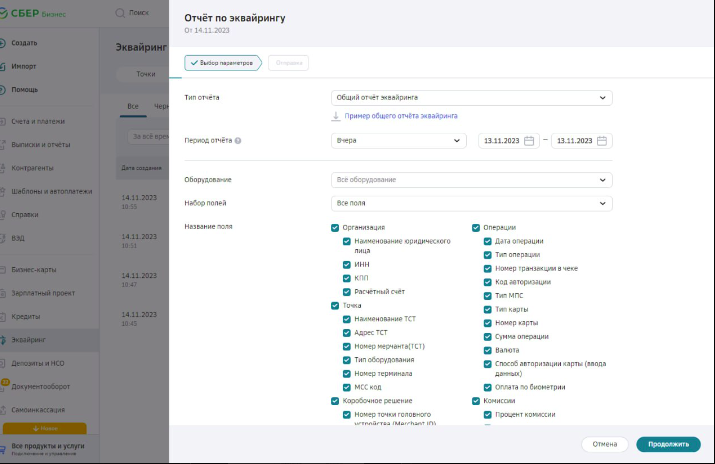Image resolution: width=715 pixels, height=464 pixels.
Task: Click the СБЕР Бизнес logo
Action: coord(33,13)
